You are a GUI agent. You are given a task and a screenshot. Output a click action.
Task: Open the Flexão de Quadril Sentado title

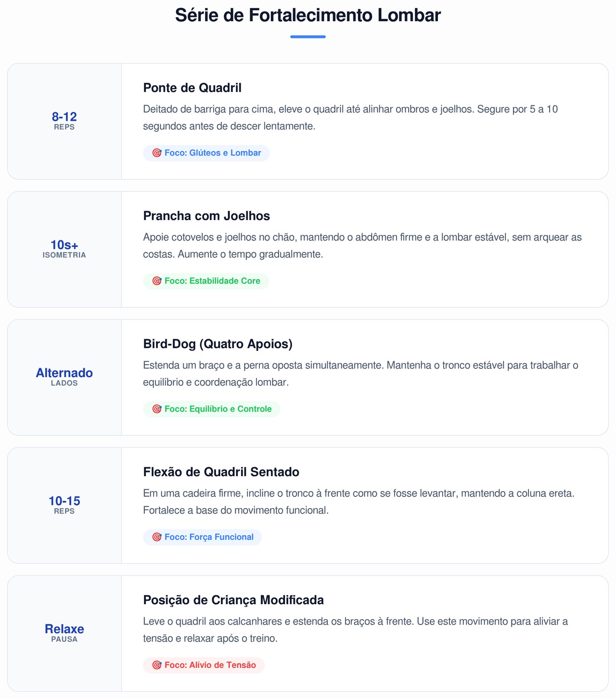click(x=221, y=472)
